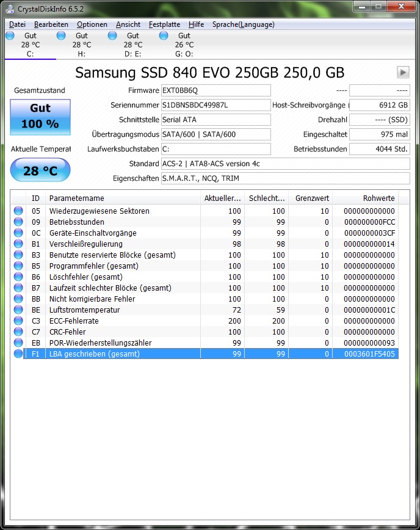The height and width of the screenshot is (530, 420).
Task: Click the Gut 100 % health status button
Action: click(x=40, y=117)
